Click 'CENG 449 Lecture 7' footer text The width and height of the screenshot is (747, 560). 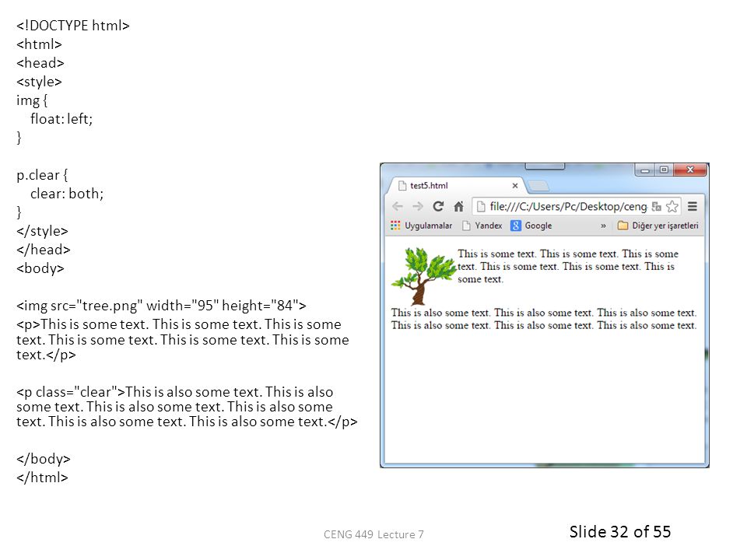click(x=373, y=535)
